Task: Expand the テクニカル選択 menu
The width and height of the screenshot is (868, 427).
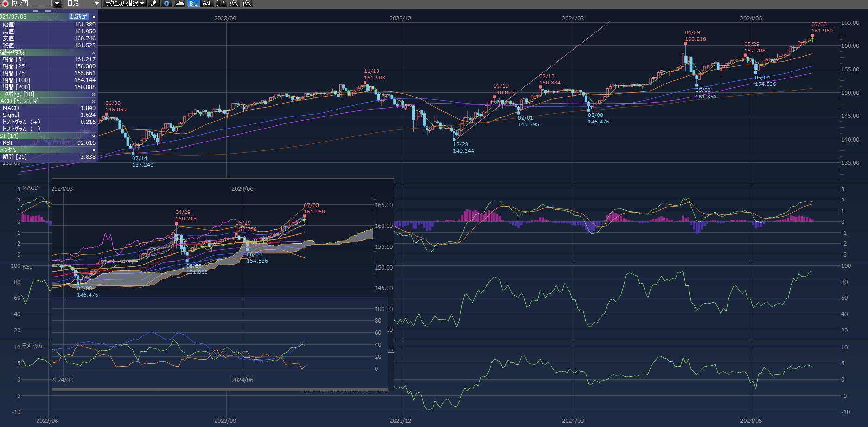Action: click(124, 4)
